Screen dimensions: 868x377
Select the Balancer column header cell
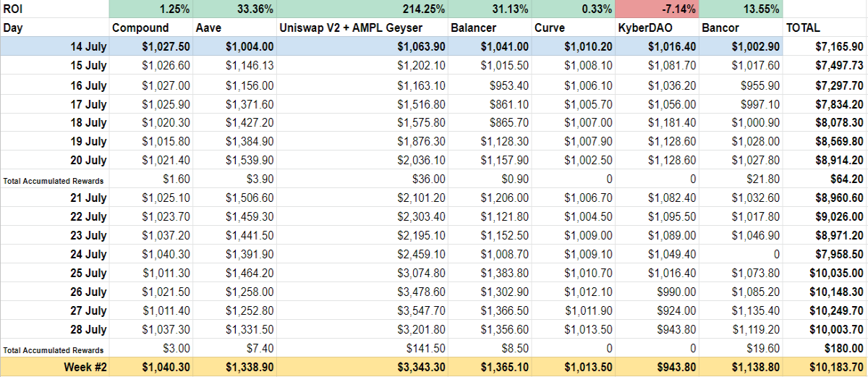pos(489,28)
